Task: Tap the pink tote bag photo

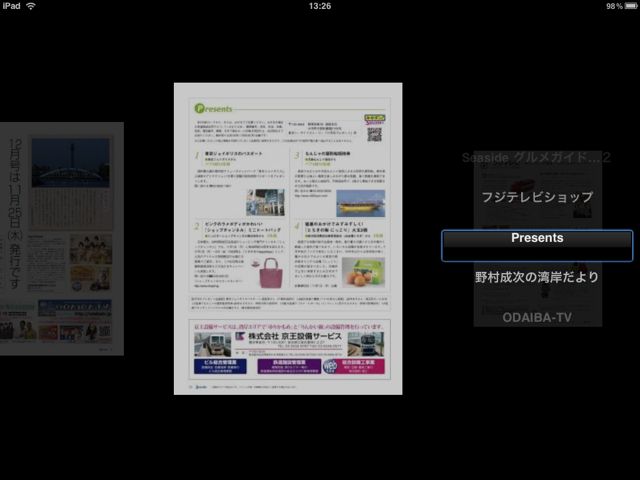Action: click(271, 273)
